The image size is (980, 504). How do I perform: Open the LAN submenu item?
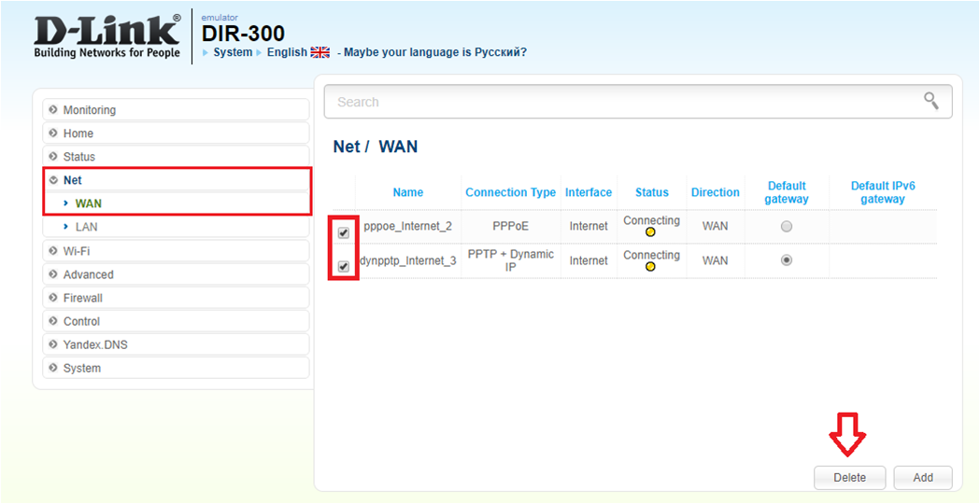coord(86,227)
